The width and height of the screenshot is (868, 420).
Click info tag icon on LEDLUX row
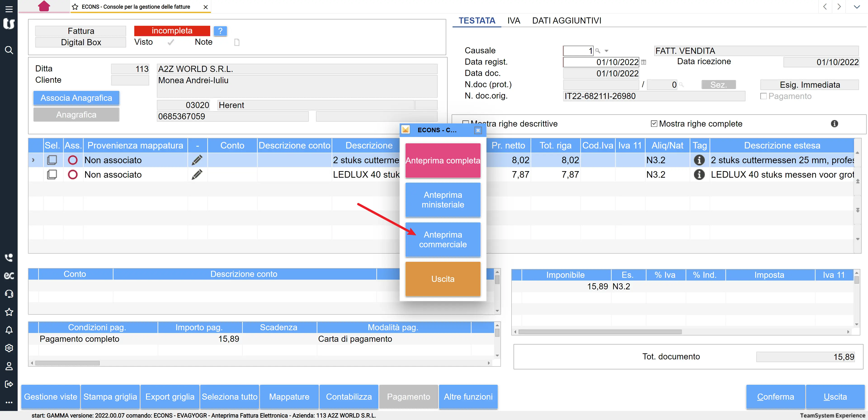click(699, 175)
